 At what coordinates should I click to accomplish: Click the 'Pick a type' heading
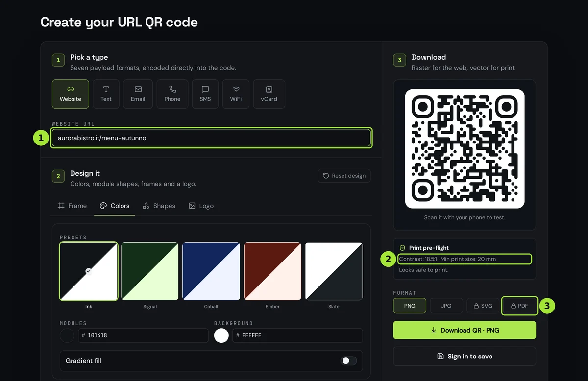(89, 57)
